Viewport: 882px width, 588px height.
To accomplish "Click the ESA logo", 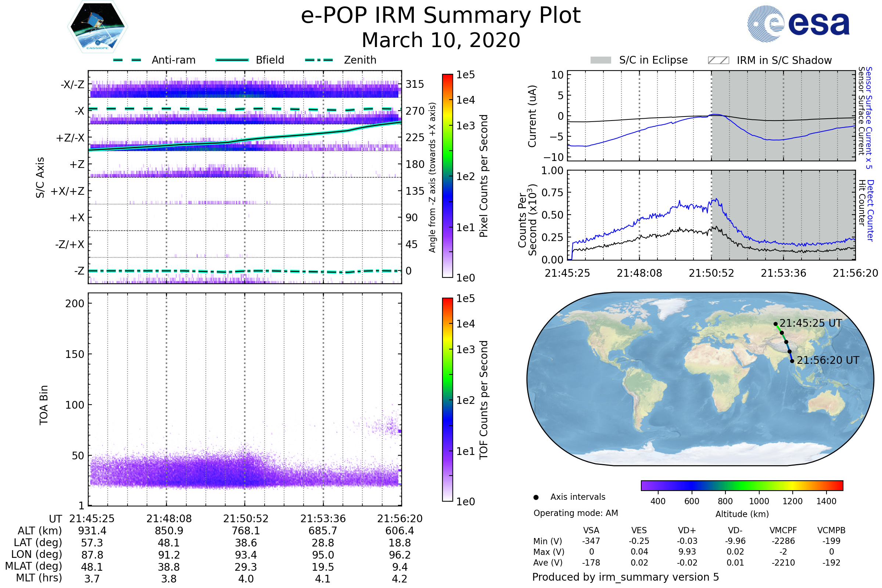I will (x=799, y=24).
